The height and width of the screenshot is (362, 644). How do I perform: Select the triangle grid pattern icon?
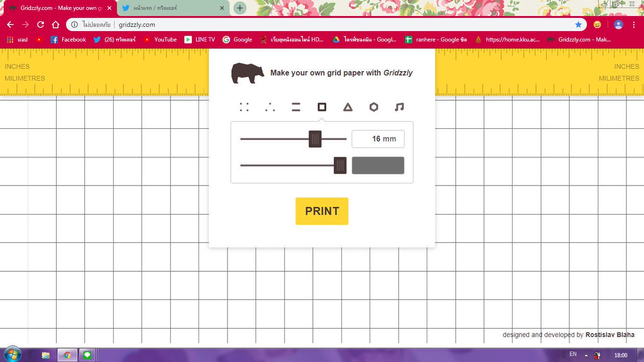coord(348,107)
